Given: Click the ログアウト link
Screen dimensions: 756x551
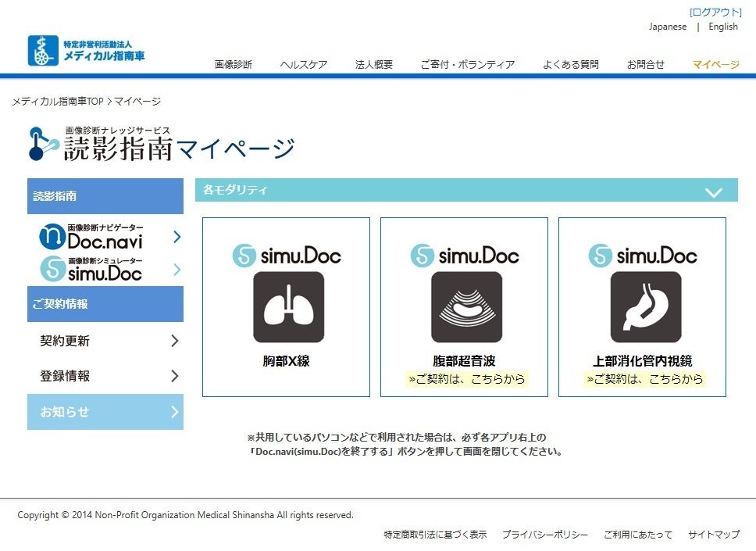Looking at the screenshot, I should pyautogui.click(x=715, y=13).
